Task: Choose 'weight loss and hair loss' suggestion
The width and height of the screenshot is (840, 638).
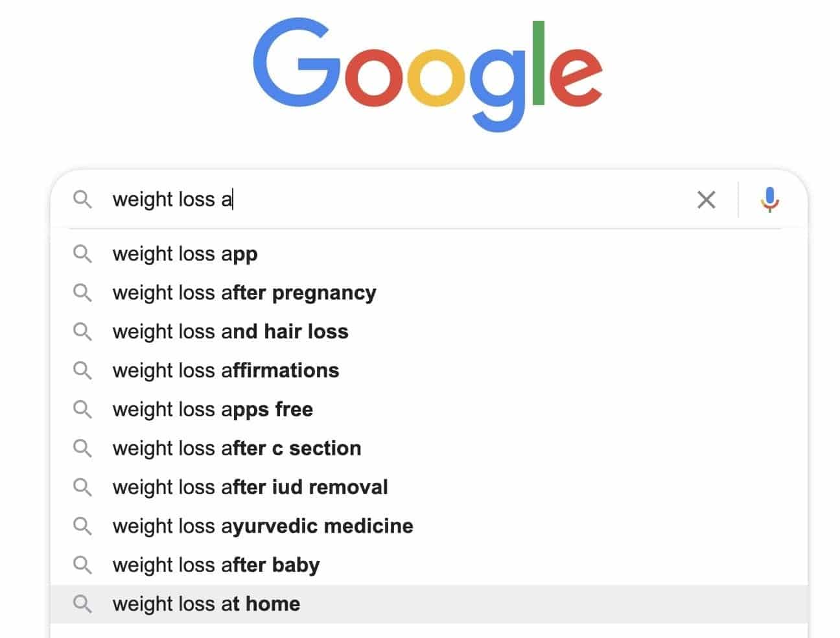Action: coord(429,331)
